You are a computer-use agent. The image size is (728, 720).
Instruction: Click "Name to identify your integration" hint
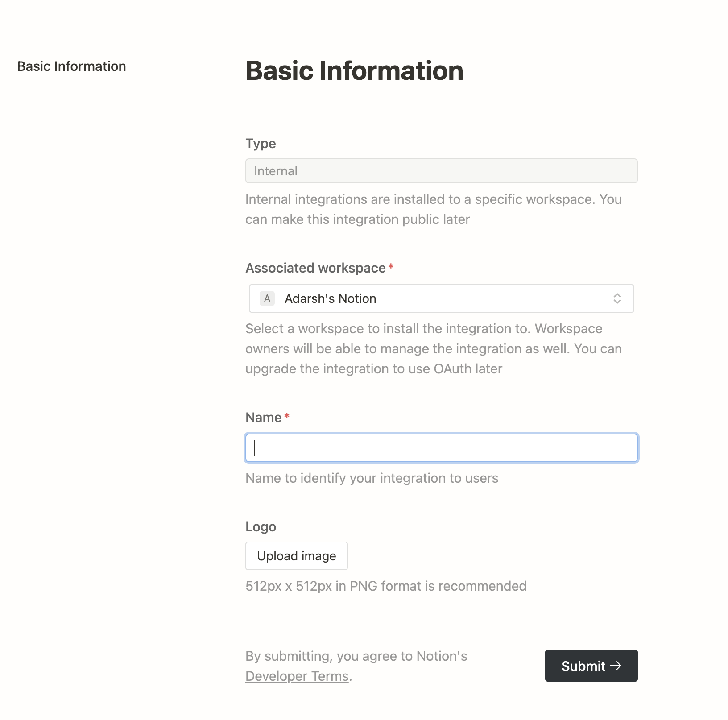tap(372, 478)
